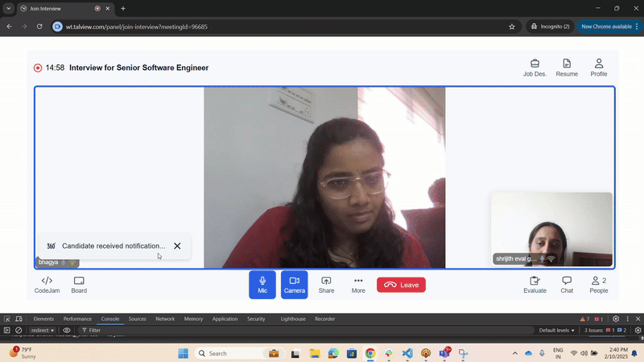Image resolution: width=644 pixels, height=362 pixels.
Task: Open Slack from the taskbar
Action: pos(389,353)
